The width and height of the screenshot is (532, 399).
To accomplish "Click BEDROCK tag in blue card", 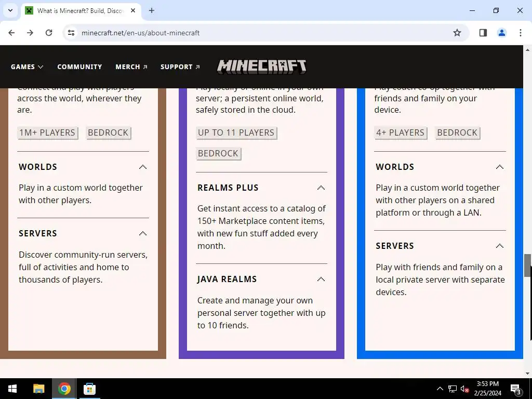I will tap(457, 132).
